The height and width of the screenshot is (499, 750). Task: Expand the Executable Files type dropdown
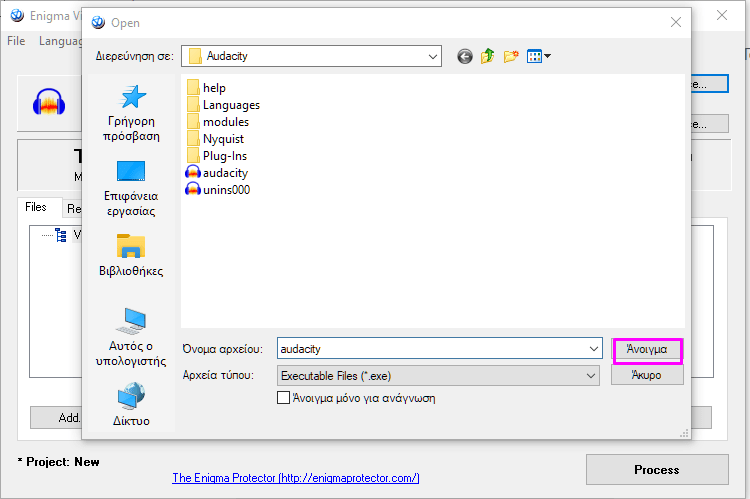pyautogui.click(x=591, y=376)
